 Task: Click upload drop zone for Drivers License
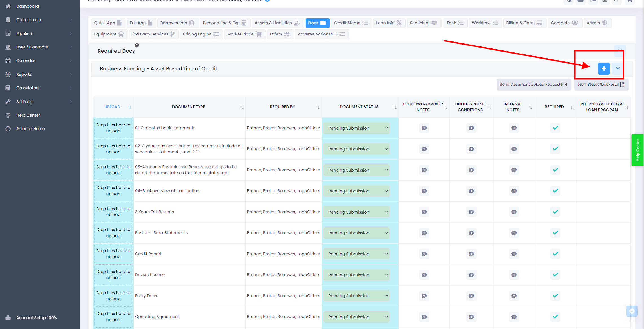click(x=113, y=275)
